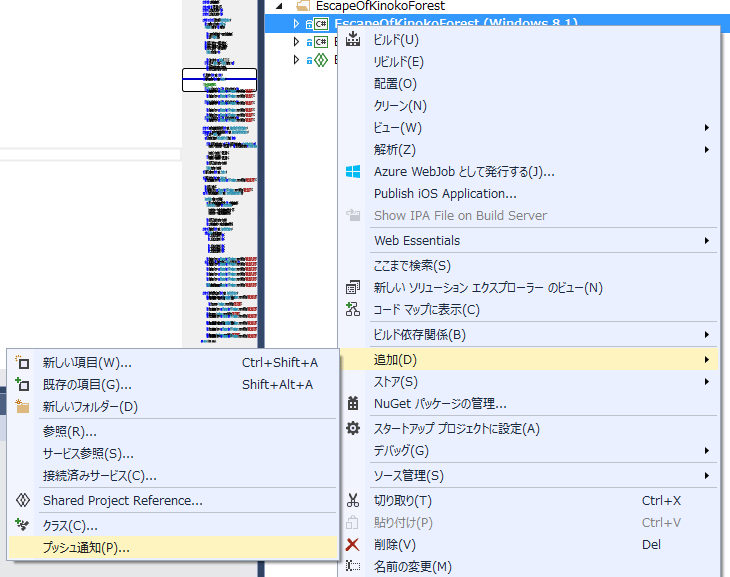Select Publish iOS Application...
This screenshot has height=577, width=730.
pos(529,193)
